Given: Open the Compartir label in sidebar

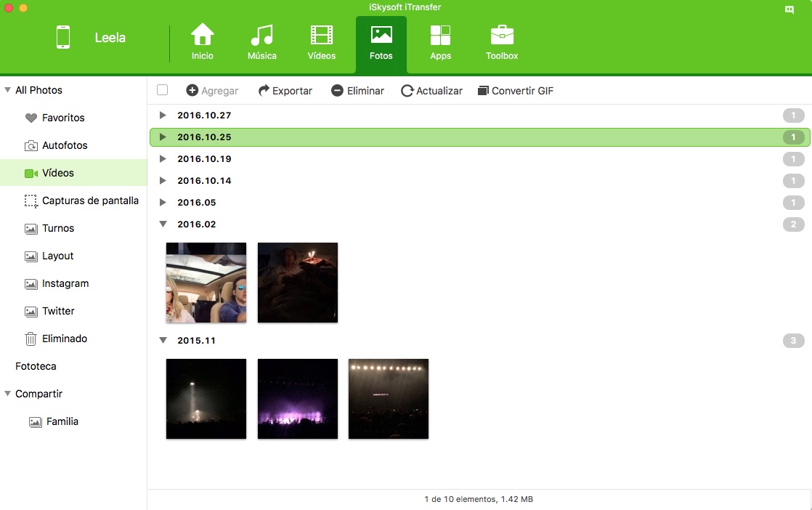Looking at the screenshot, I should coord(38,394).
